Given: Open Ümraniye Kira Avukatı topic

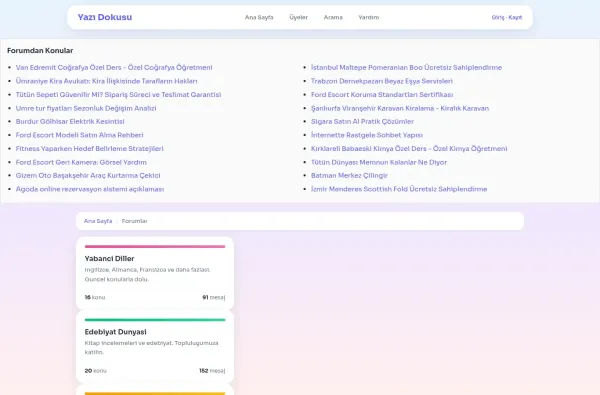Looking at the screenshot, I should pyautogui.click(x=106, y=81).
